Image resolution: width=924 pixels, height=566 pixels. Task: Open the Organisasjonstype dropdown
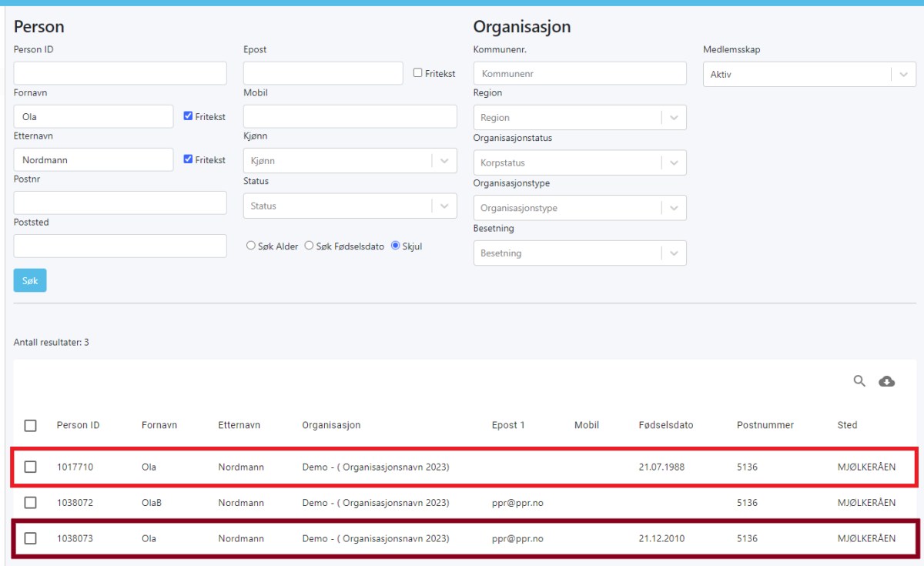click(579, 208)
